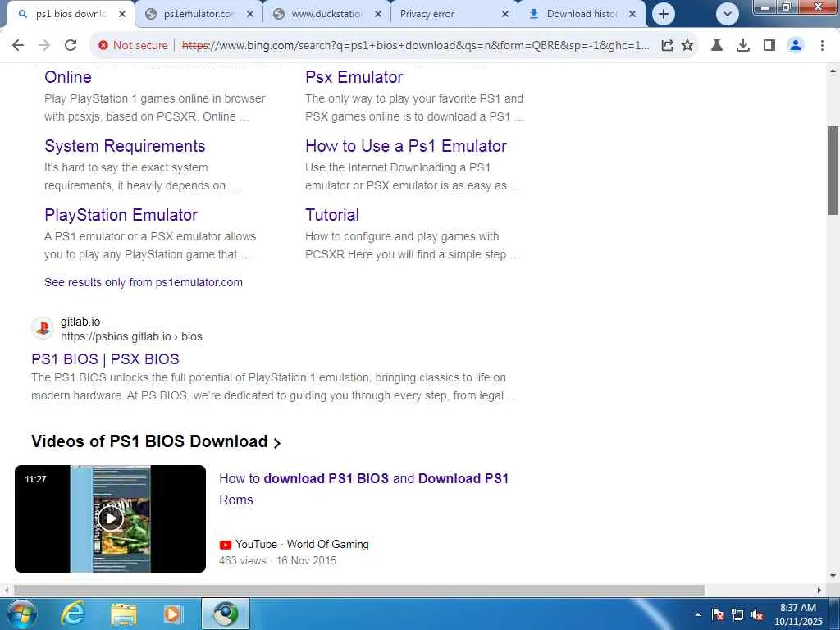The image size is (840, 630).
Task: Click the browser taskbar button
Action: pyautogui.click(x=226, y=614)
